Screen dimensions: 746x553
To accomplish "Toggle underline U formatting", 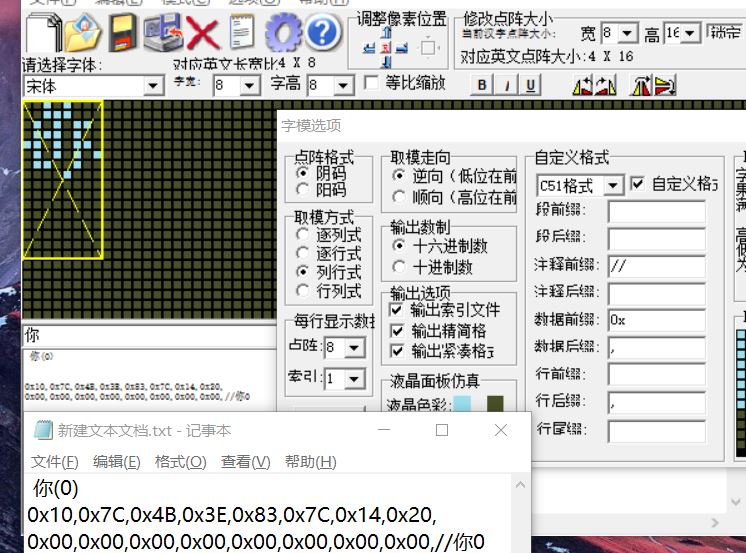I will (x=530, y=85).
